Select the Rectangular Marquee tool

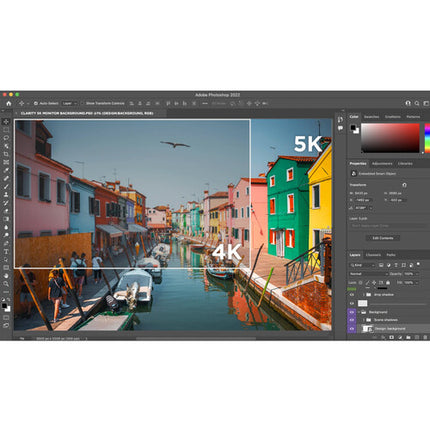point(6,130)
